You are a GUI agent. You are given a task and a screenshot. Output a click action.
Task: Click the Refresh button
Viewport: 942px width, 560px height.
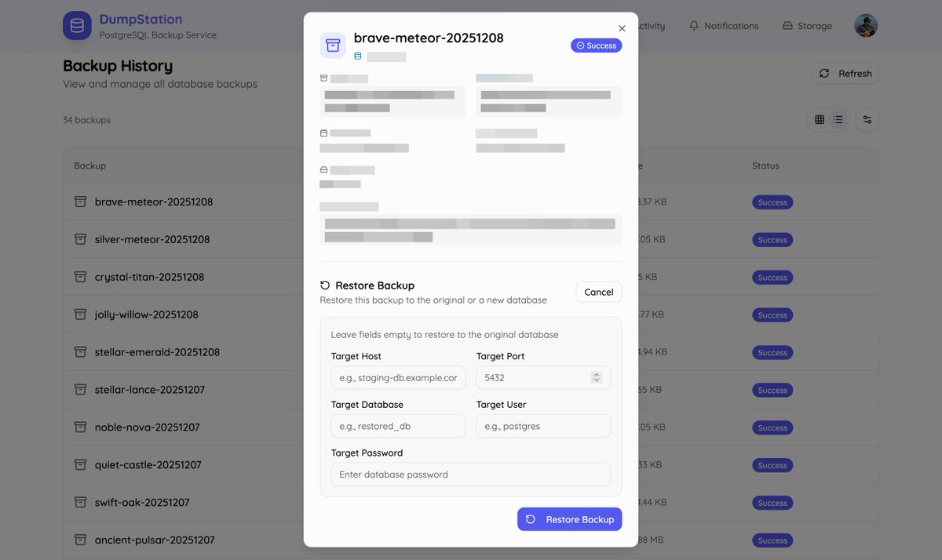click(845, 73)
